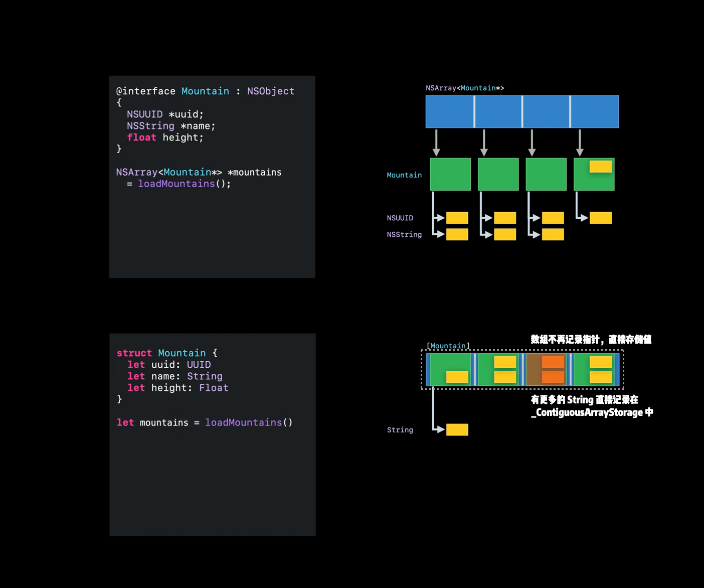
Task: Select the orange highlighted Mountain struct element
Action: (x=546, y=369)
